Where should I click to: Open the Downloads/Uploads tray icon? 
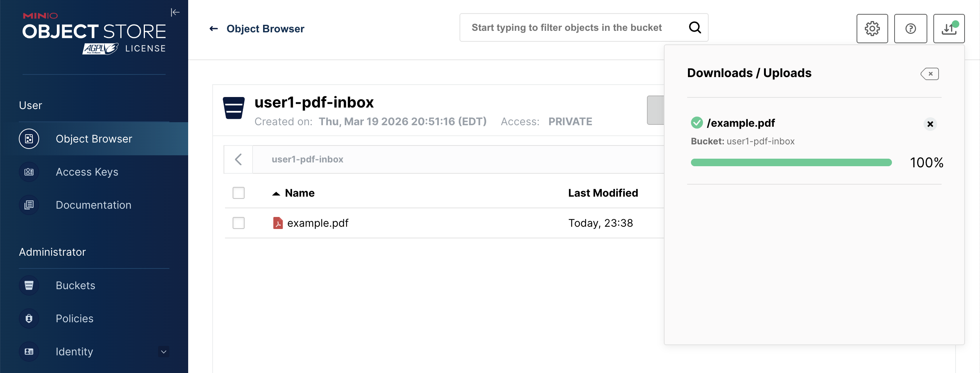tap(949, 29)
